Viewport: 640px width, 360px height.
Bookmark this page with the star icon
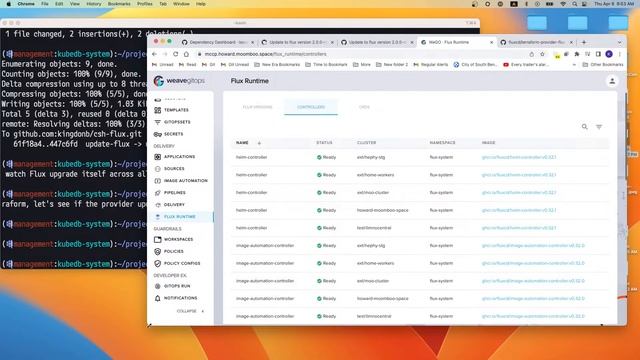tap(542, 54)
